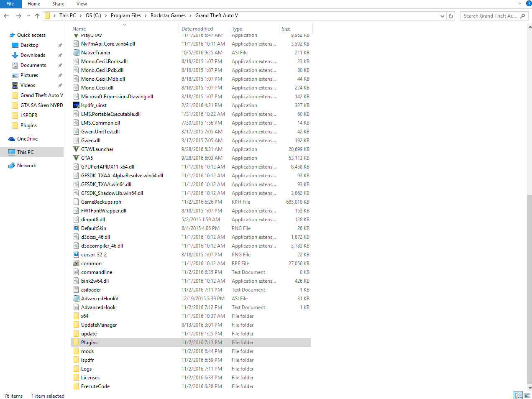
Task: Select the asiloader text document icon
Action: pyautogui.click(x=76, y=290)
